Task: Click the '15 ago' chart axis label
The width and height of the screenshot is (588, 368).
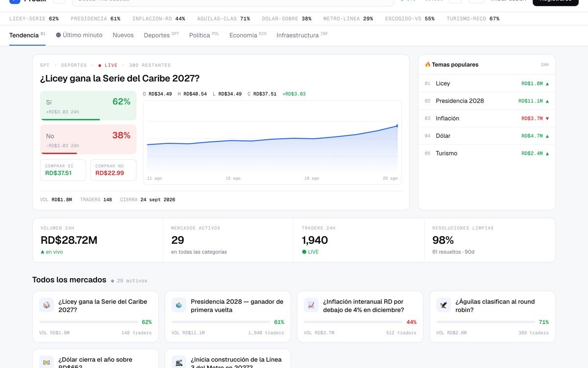Action: [x=233, y=178]
